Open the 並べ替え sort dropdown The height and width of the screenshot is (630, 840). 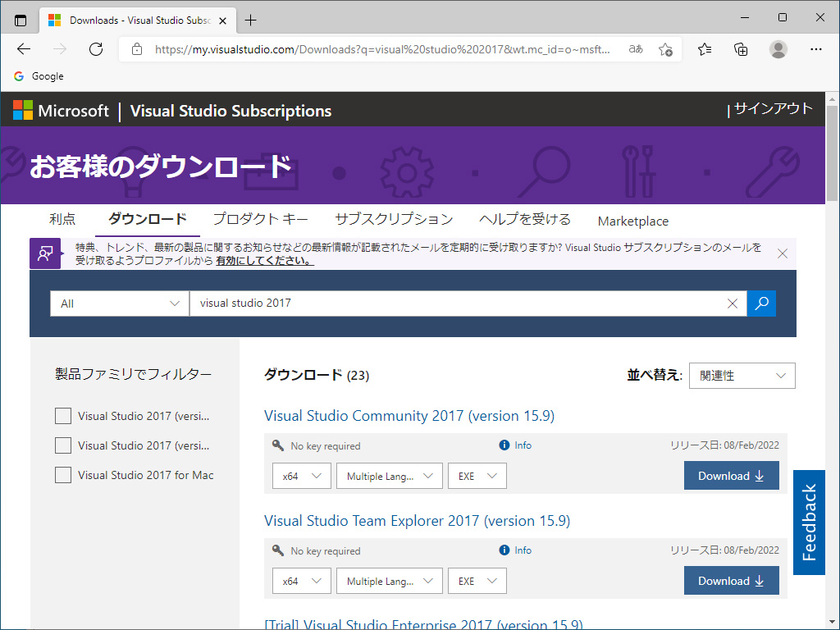pyautogui.click(x=742, y=376)
